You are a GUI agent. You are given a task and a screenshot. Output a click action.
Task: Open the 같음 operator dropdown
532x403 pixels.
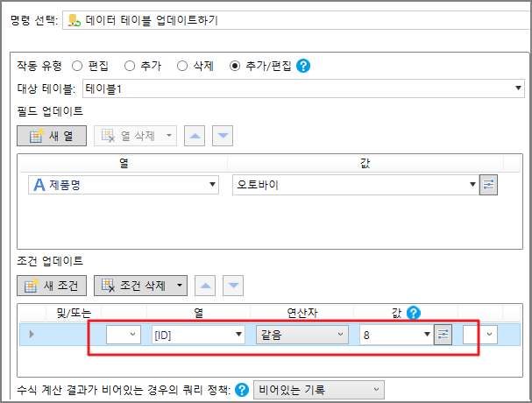(x=341, y=335)
